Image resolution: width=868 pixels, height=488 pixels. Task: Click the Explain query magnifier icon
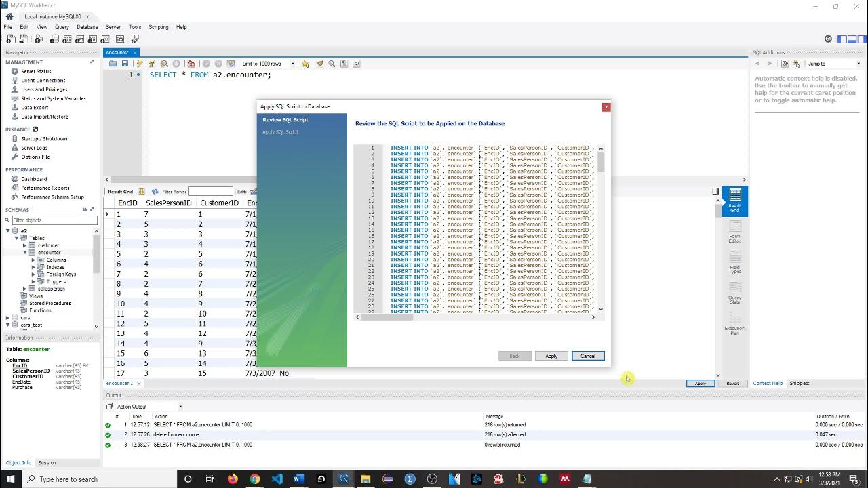(164, 64)
